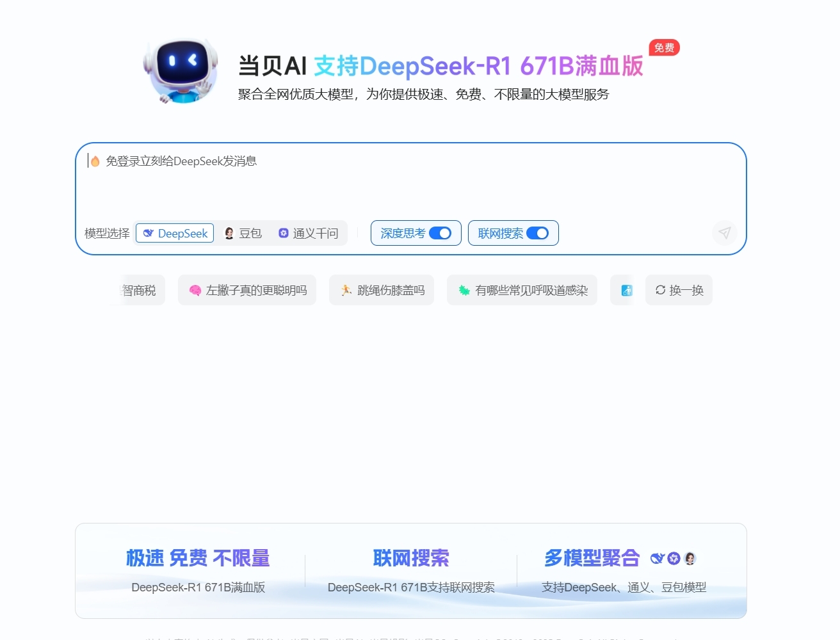
Task: Click the Tongyi icon beside 多模型聚合
Action: tap(674, 559)
